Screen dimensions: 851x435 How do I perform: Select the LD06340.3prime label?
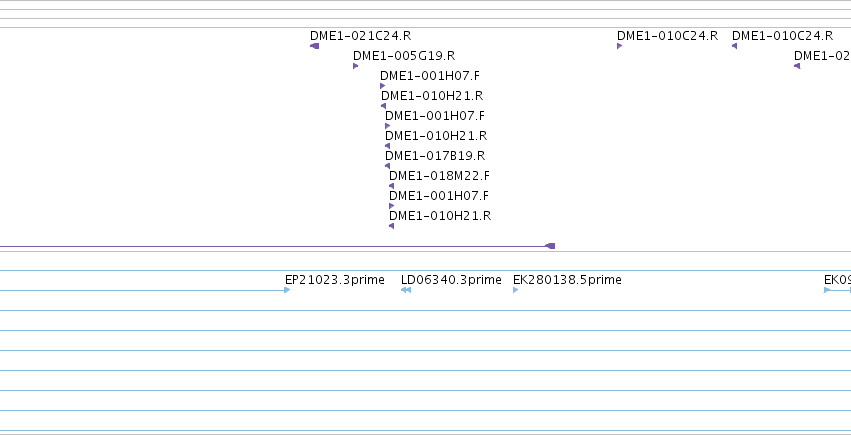(x=451, y=280)
